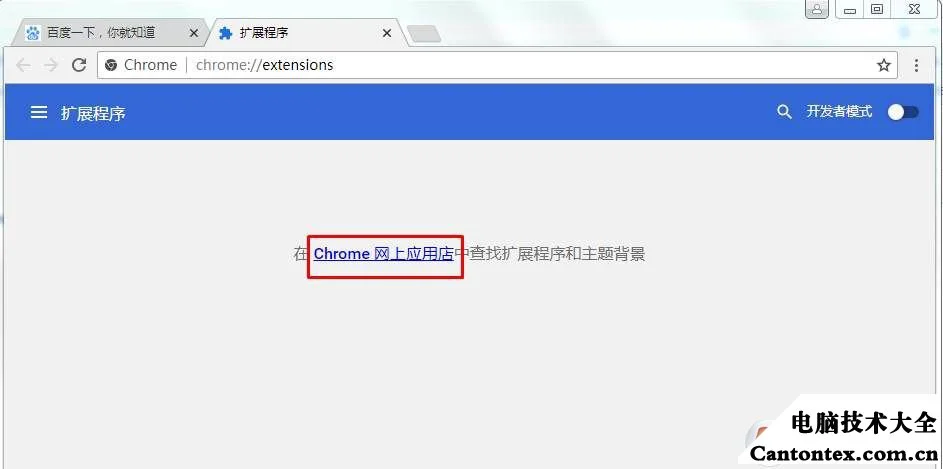View site info via Chrome icon

[x=111, y=65]
